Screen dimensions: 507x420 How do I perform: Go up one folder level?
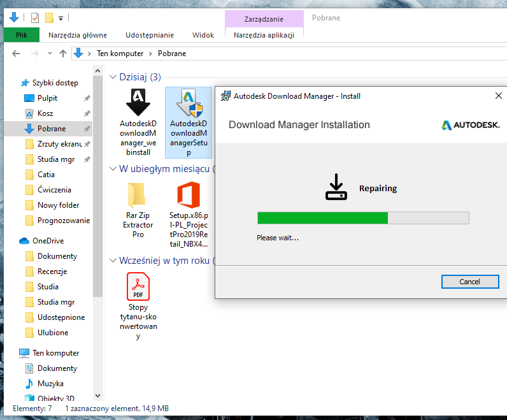click(63, 54)
